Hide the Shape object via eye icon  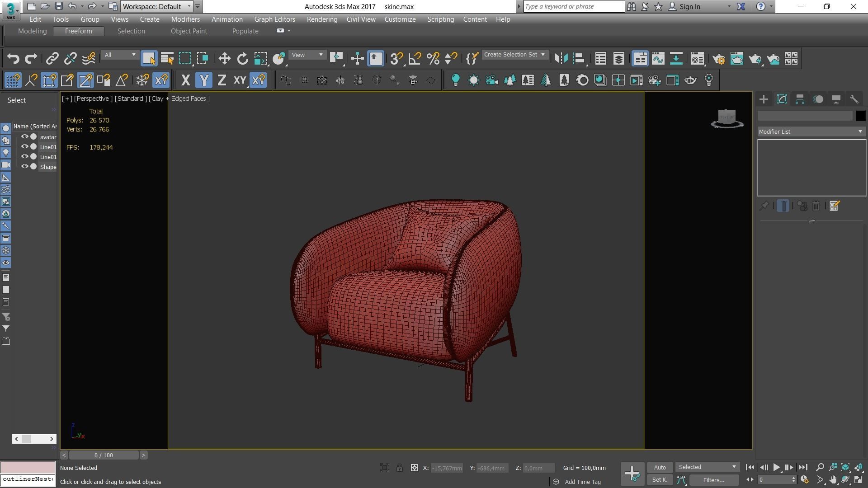(x=25, y=167)
